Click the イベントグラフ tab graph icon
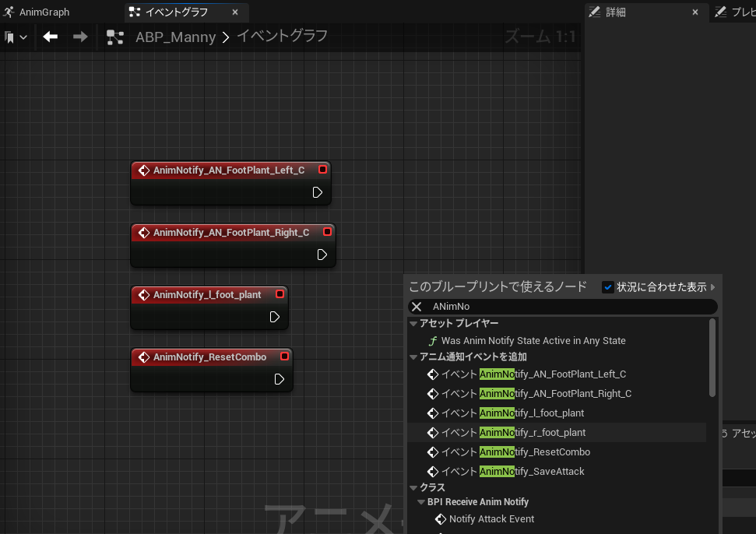 [135, 12]
